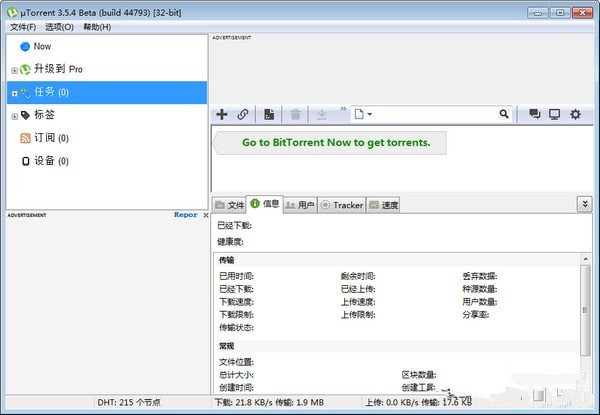Click the 分享率 label

(476, 315)
